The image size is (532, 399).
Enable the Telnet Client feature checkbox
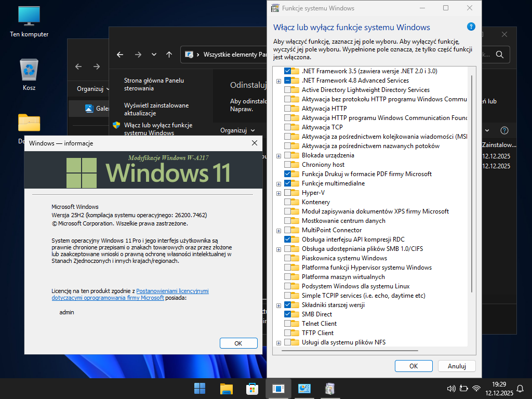288,324
